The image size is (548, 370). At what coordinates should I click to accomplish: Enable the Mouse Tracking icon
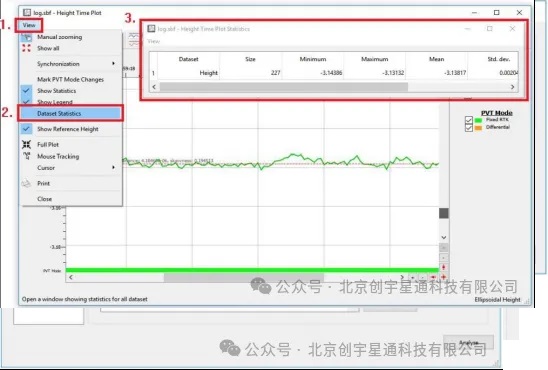[x=27, y=156]
